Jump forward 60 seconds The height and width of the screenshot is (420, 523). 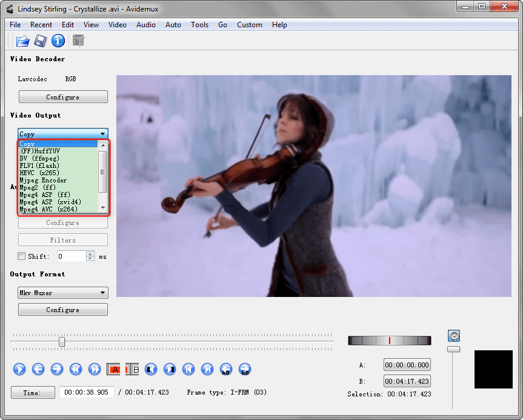point(245,369)
